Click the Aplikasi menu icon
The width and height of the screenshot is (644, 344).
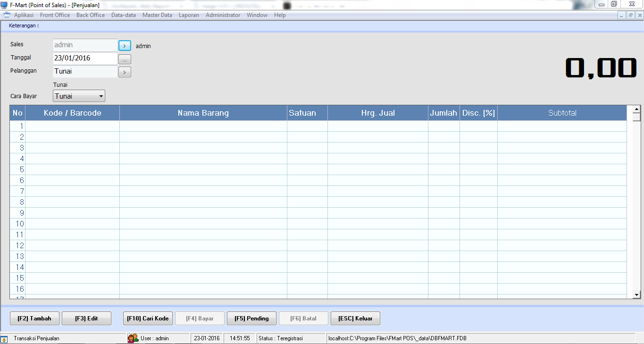pyautogui.click(x=7, y=15)
